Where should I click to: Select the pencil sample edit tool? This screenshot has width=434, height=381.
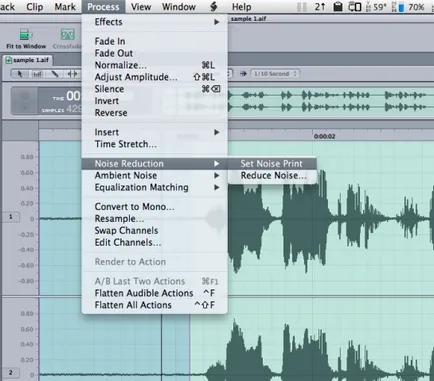pos(55,74)
